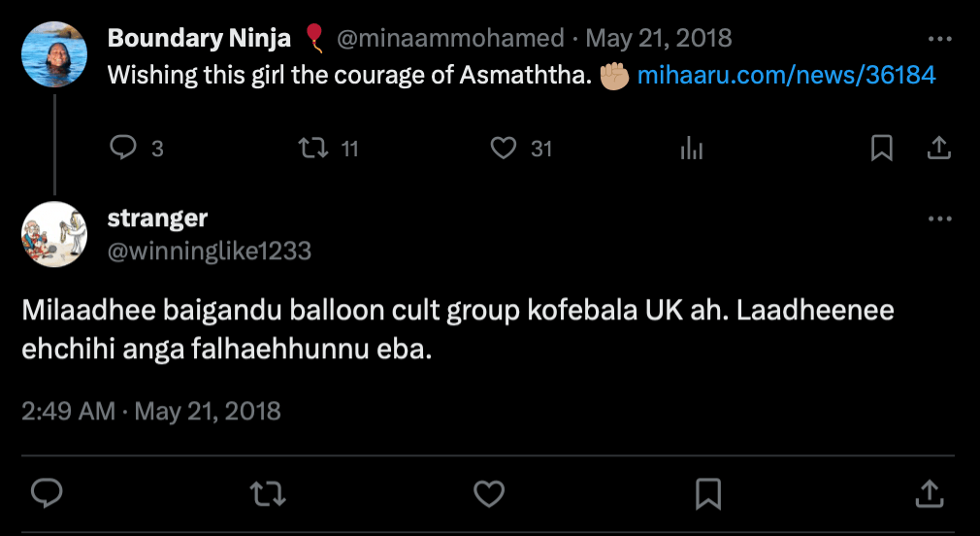Retweet stranger's post

point(268,493)
